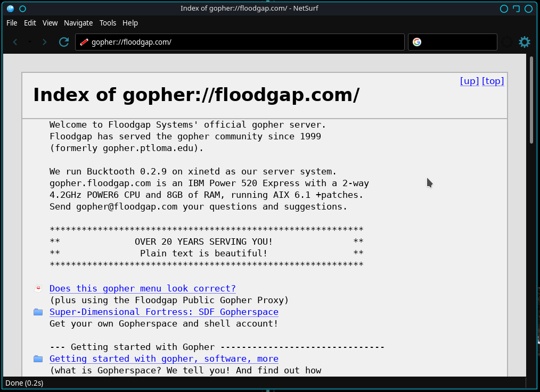Reload the current page
The width and height of the screenshot is (540, 392).
point(63,41)
